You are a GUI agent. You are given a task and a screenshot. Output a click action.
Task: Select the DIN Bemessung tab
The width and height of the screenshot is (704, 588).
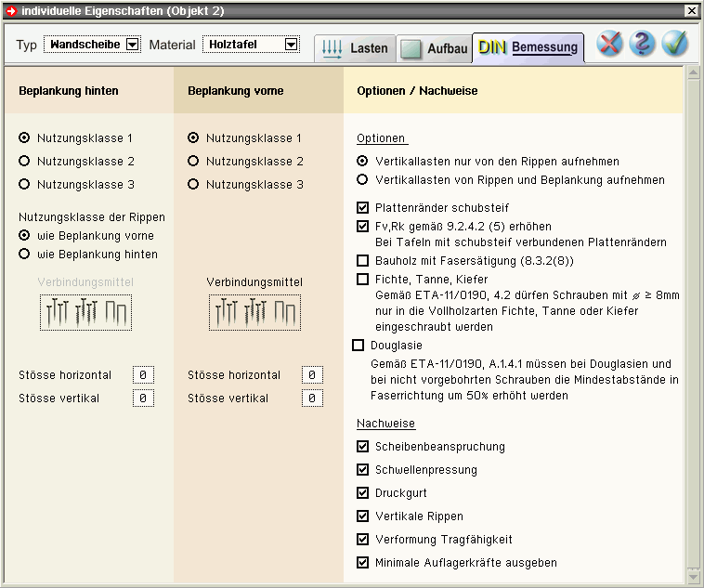pyautogui.click(x=528, y=47)
